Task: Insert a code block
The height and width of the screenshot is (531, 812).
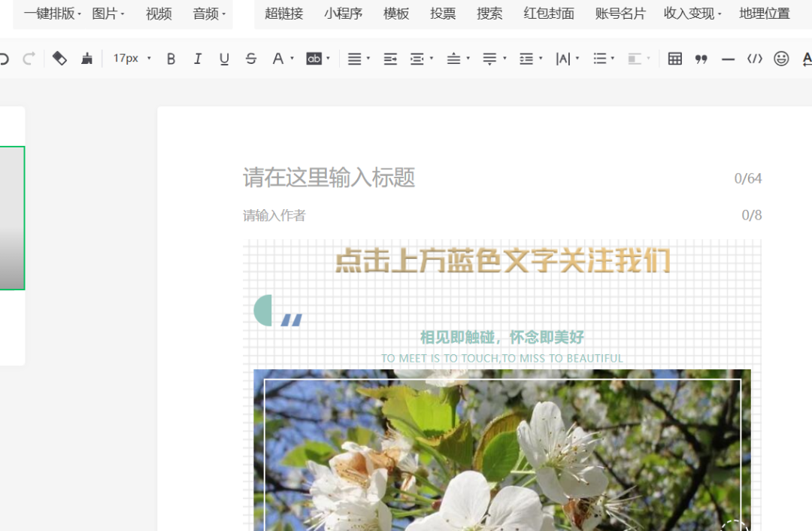Action: (754, 59)
